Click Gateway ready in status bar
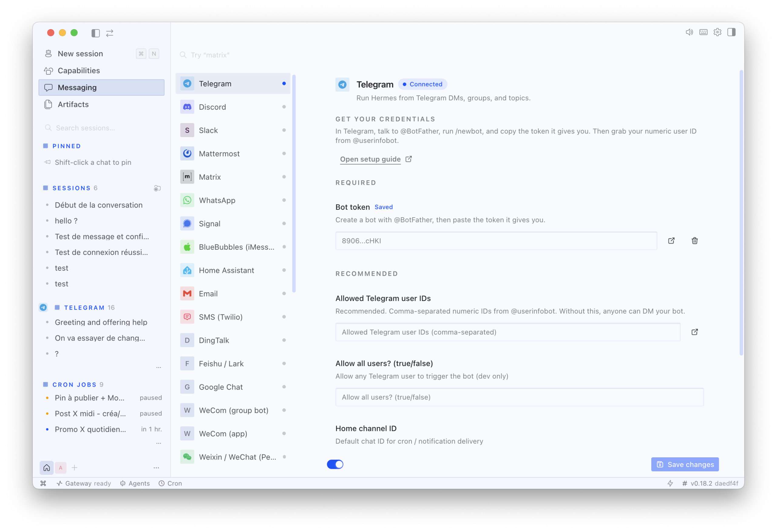Viewport: 777px width, 532px height. (x=83, y=483)
